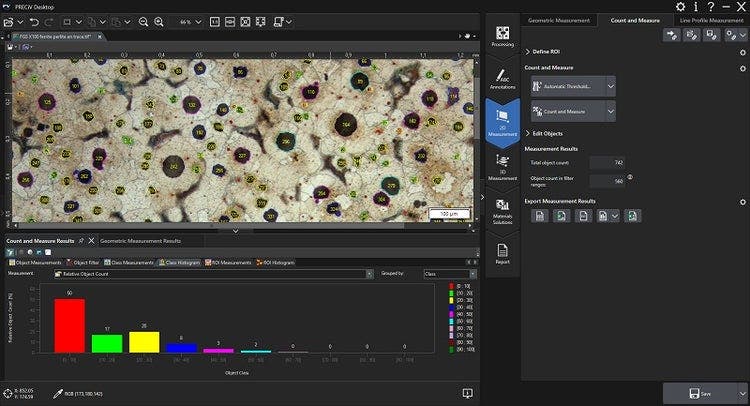Click the undo arrow in toolbar
The width and height of the screenshot is (750, 406).
pyautogui.click(x=35, y=21)
